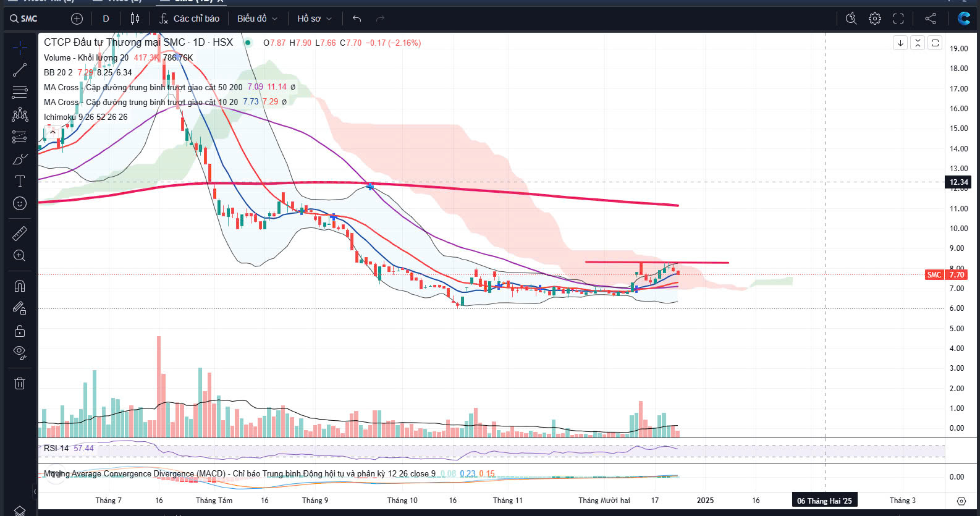The image size is (980, 516).
Task: Toggle lock all drawing tools
Action: (x=20, y=331)
